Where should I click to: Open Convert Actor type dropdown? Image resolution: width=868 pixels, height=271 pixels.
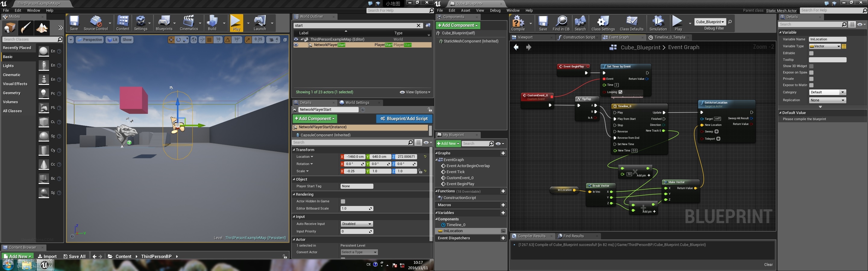pyautogui.click(x=359, y=252)
